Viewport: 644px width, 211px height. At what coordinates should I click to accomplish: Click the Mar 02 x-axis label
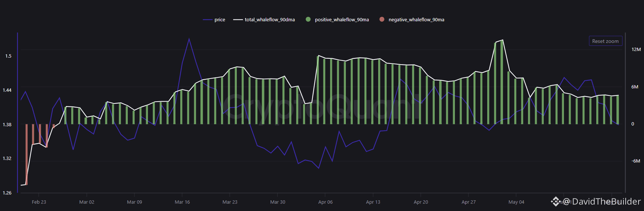click(87, 202)
